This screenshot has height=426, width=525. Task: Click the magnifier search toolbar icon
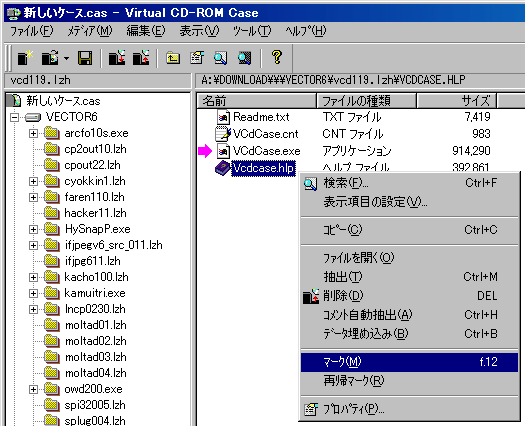point(220,58)
